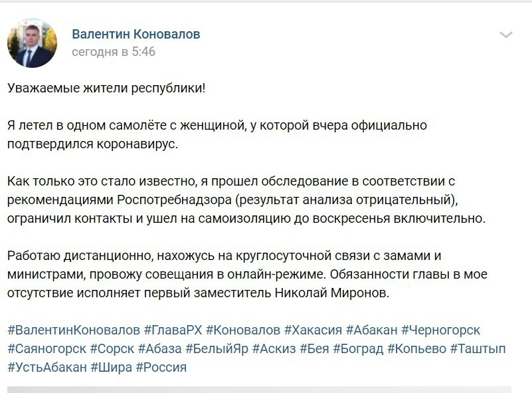The image size is (532, 393).
Task: Open the post options chevron menu
Action: [x=506, y=35]
